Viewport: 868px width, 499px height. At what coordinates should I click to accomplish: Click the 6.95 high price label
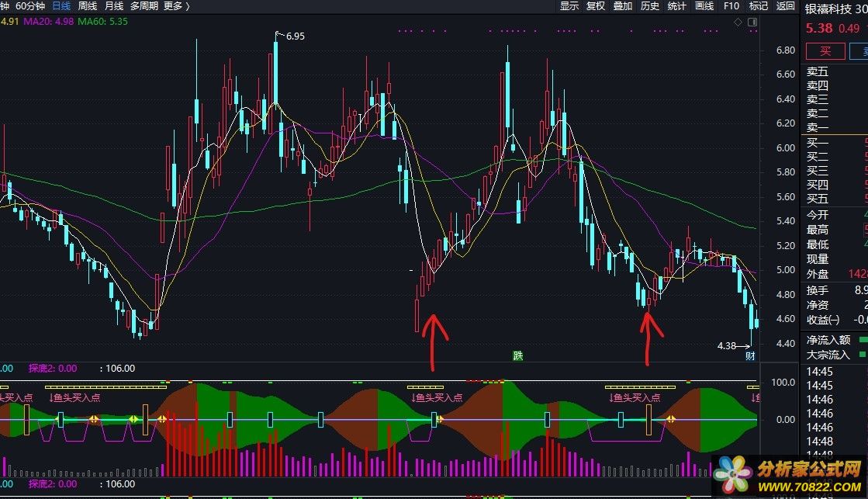click(x=295, y=36)
